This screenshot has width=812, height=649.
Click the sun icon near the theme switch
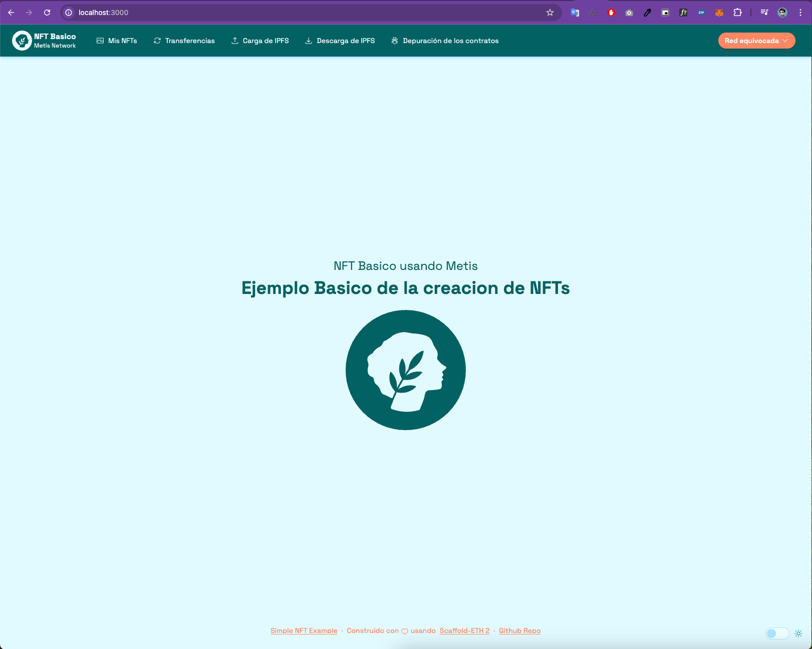pyautogui.click(x=798, y=633)
